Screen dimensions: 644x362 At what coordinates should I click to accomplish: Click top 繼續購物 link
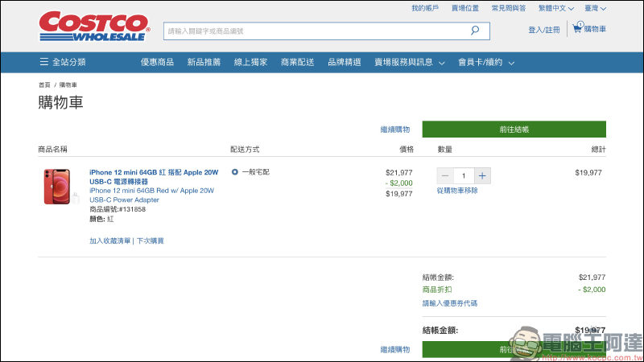point(395,130)
